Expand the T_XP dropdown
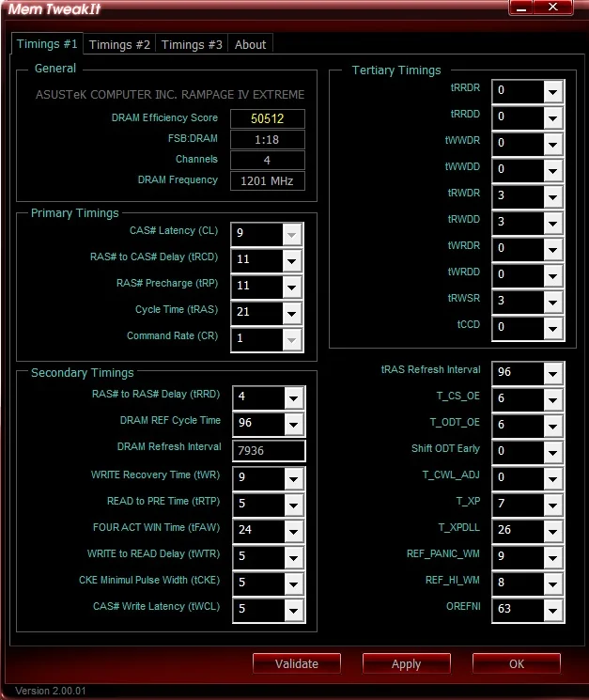Viewport: 589px width, 700px height. (x=553, y=505)
